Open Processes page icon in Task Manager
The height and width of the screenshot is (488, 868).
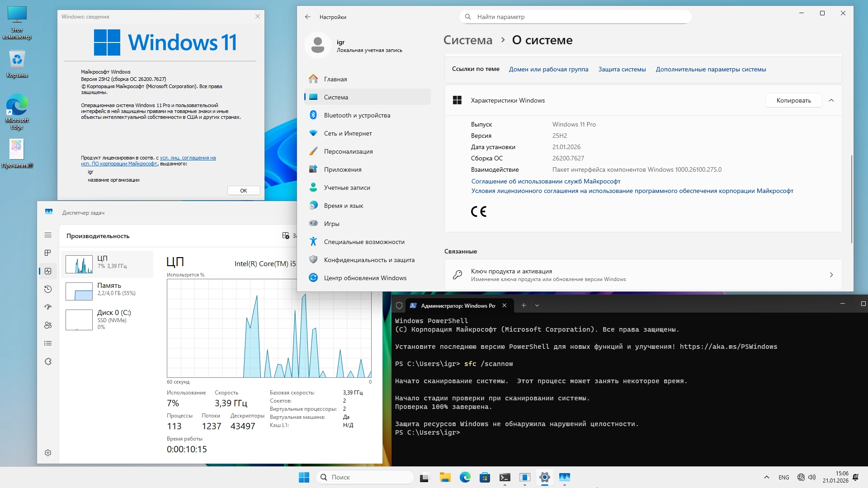pyautogui.click(x=48, y=253)
